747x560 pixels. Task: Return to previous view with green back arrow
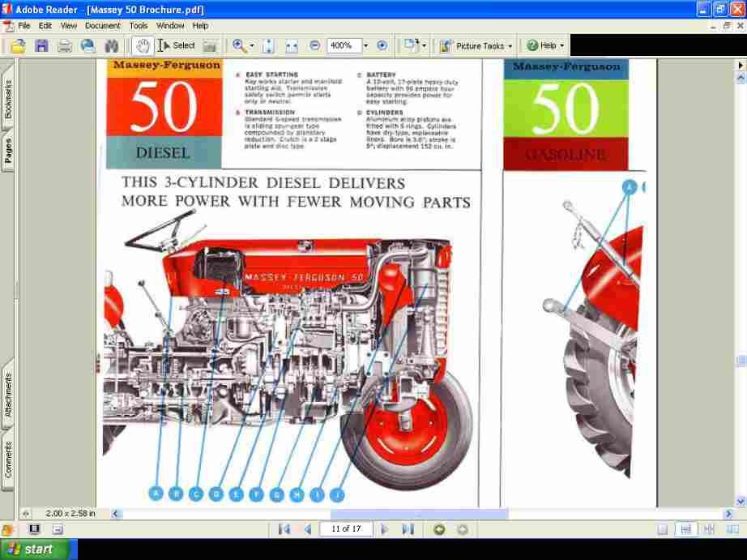point(438,528)
